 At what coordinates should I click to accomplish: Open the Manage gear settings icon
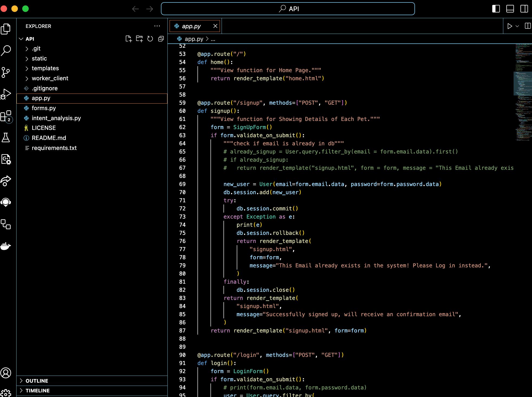(x=6, y=393)
